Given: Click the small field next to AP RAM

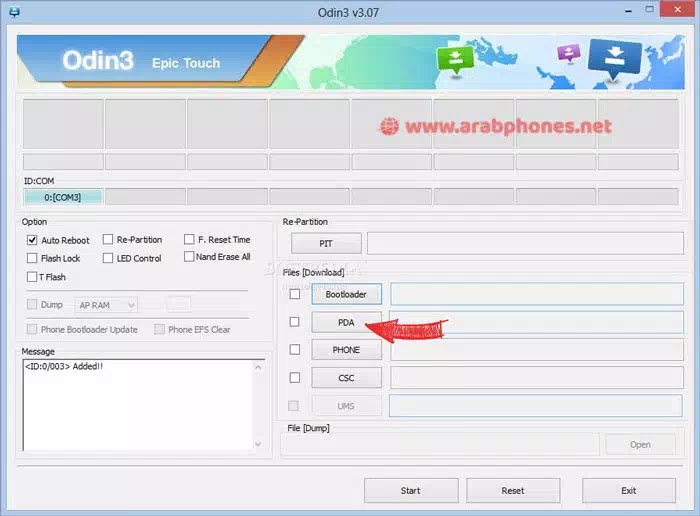Looking at the screenshot, I should coord(179,305).
